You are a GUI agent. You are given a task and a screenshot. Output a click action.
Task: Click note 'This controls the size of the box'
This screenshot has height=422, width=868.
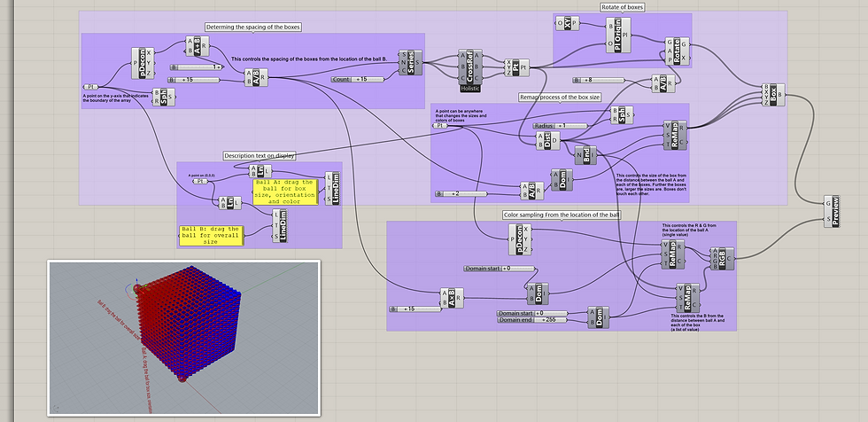point(650,184)
